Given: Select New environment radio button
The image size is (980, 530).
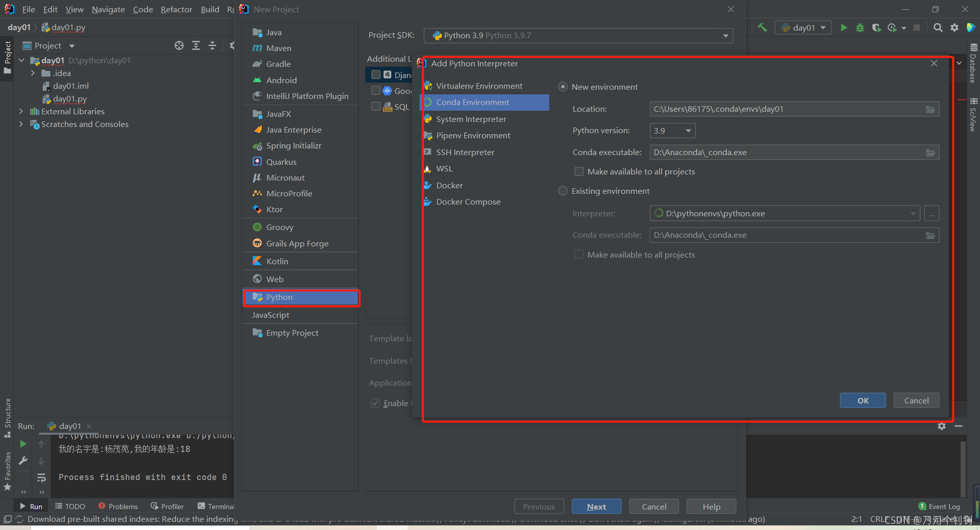Looking at the screenshot, I should 563,87.
